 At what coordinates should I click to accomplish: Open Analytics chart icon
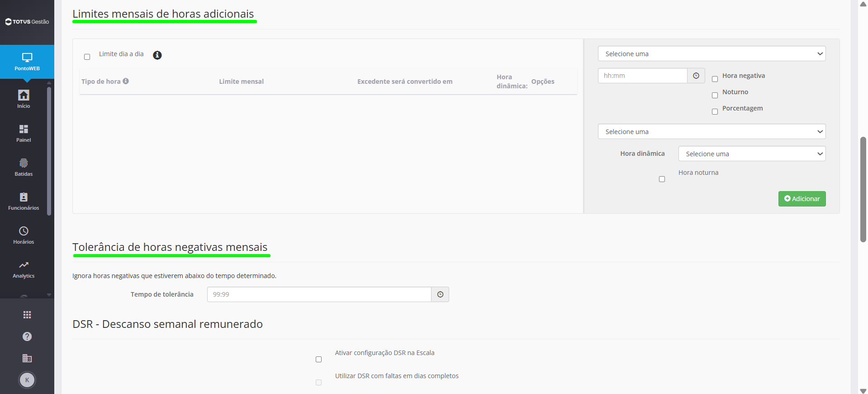pyautogui.click(x=24, y=265)
